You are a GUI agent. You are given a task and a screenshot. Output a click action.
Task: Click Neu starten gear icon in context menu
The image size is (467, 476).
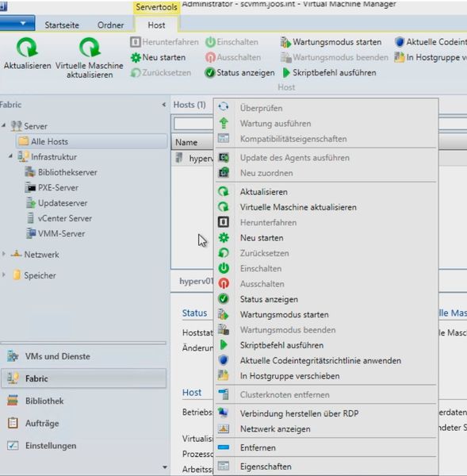point(224,238)
